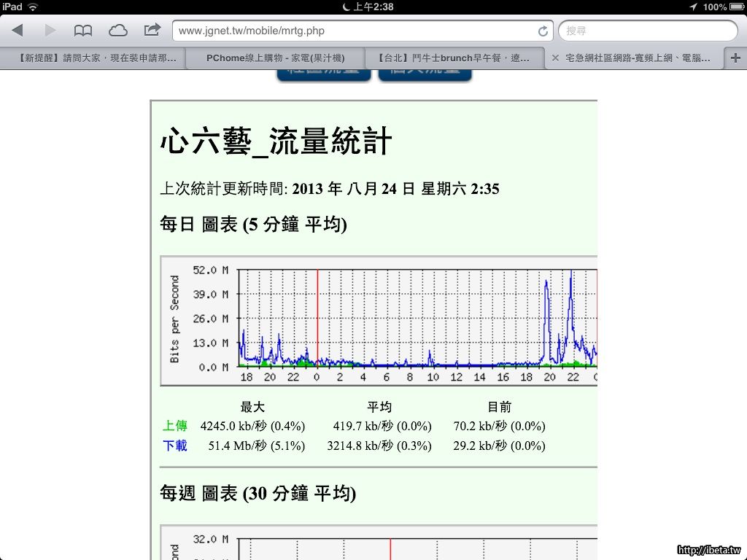747x560 pixels.
Task: Tap the Wi-Fi icon in the status bar
Action: click(33, 7)
